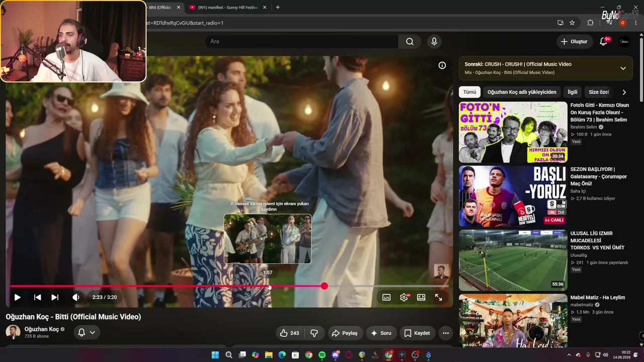Open the Saha İçi channel link

[x=579, y=191]
